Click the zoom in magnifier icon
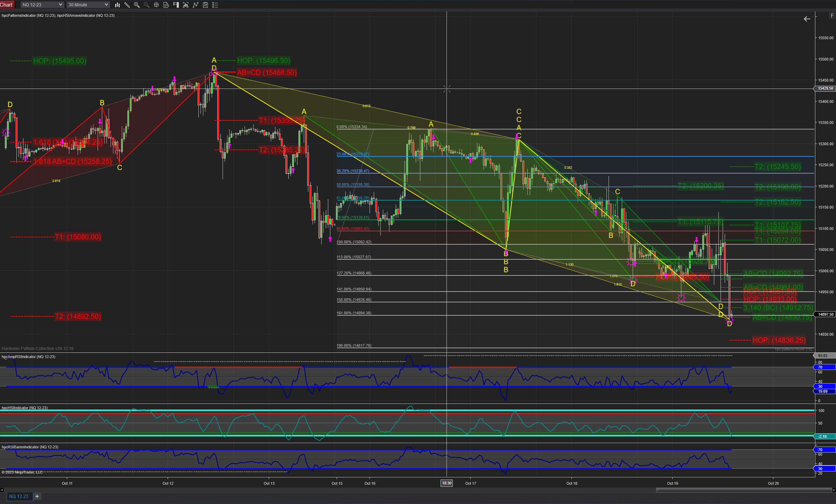This screenshot has width=836, height=504. pos(137,5)
